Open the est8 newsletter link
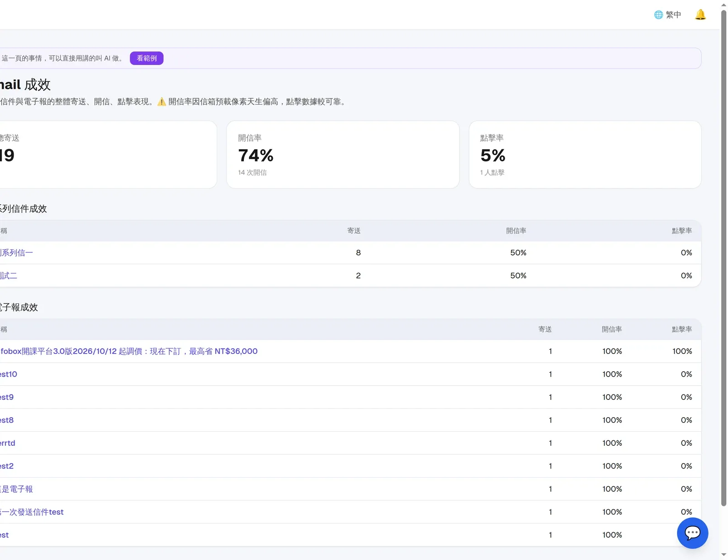This screenshot has width=728, height=560. [x=6, y=420]
